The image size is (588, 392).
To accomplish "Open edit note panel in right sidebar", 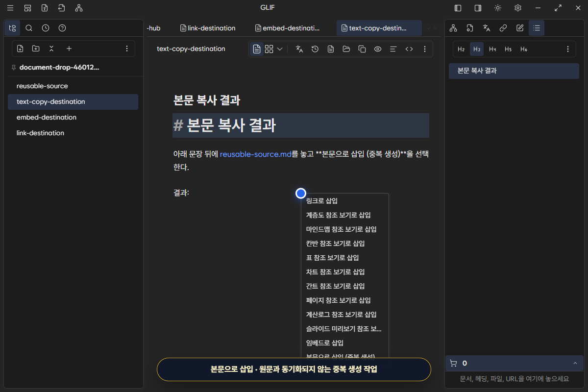I will click(520, 28).
